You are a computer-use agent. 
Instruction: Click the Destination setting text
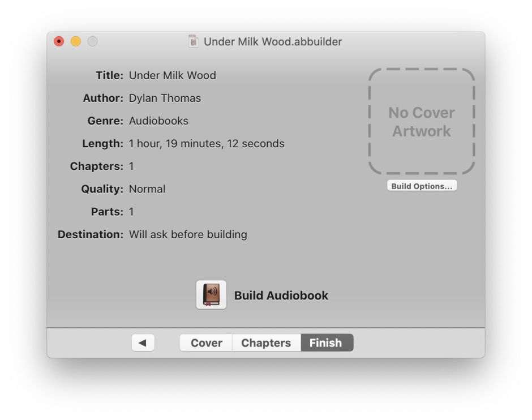click(188, 234)
